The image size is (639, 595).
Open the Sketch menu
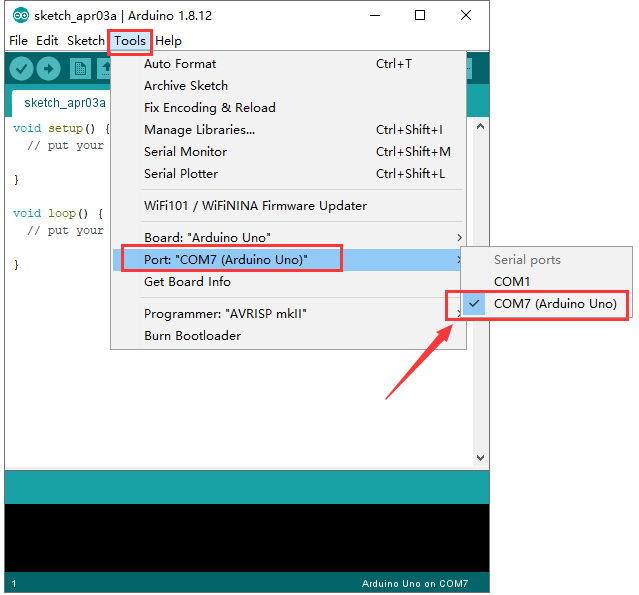(85, 41)
